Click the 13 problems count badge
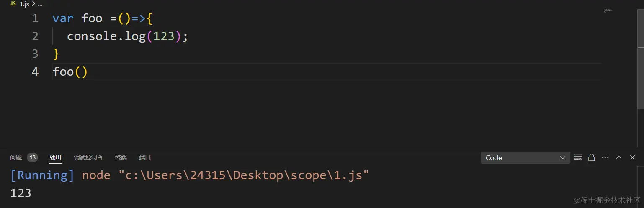 32,158
